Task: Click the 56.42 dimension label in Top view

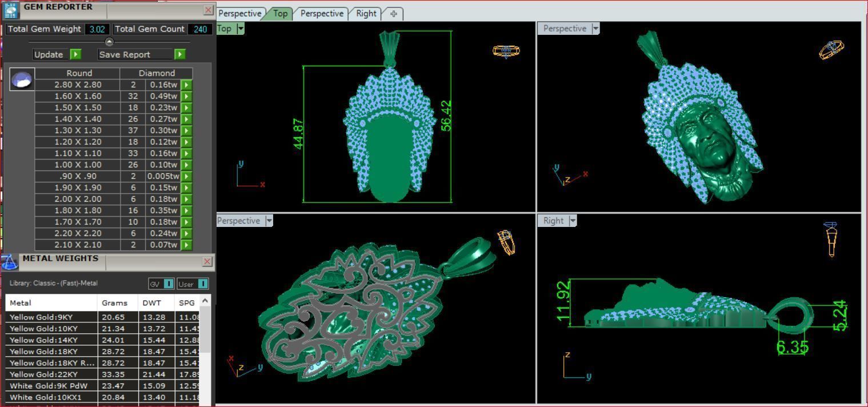Action: pyautogui.click(x=446, y=116)
